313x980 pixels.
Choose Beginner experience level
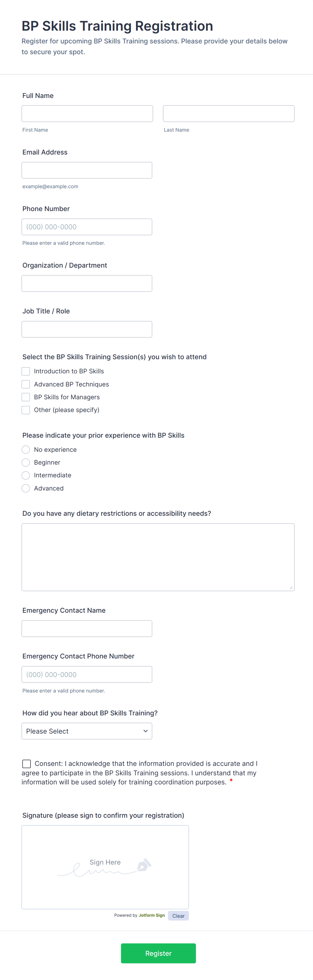click(26, 462)
